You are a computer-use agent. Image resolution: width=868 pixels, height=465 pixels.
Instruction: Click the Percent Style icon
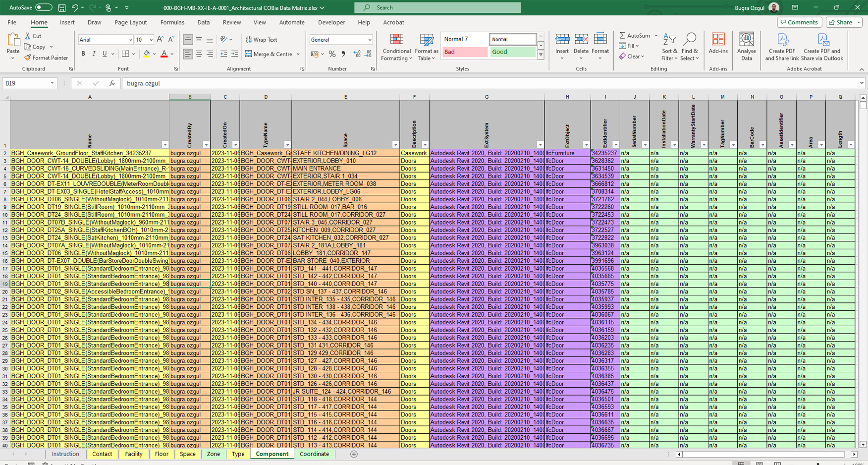click(332, 54)
